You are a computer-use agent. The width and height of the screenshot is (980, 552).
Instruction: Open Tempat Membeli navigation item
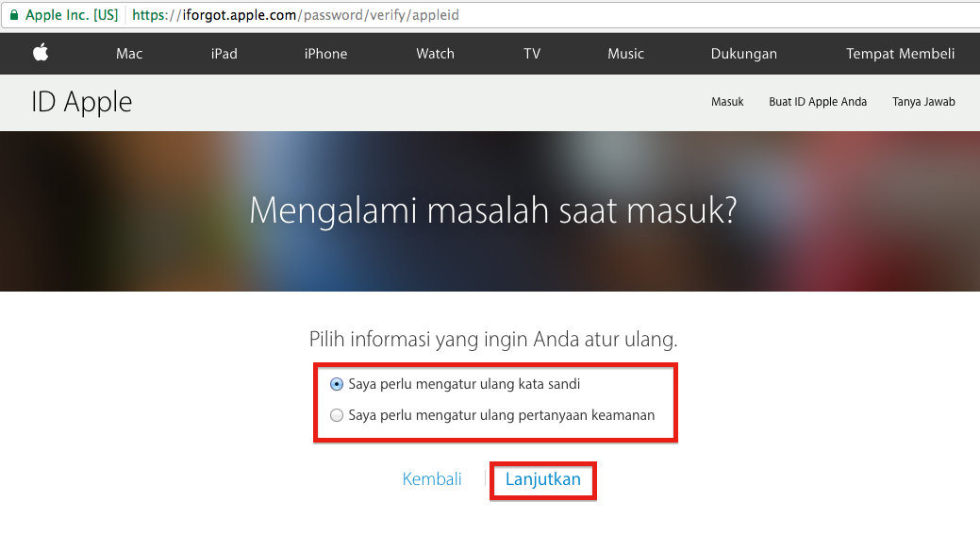point(900,54)
